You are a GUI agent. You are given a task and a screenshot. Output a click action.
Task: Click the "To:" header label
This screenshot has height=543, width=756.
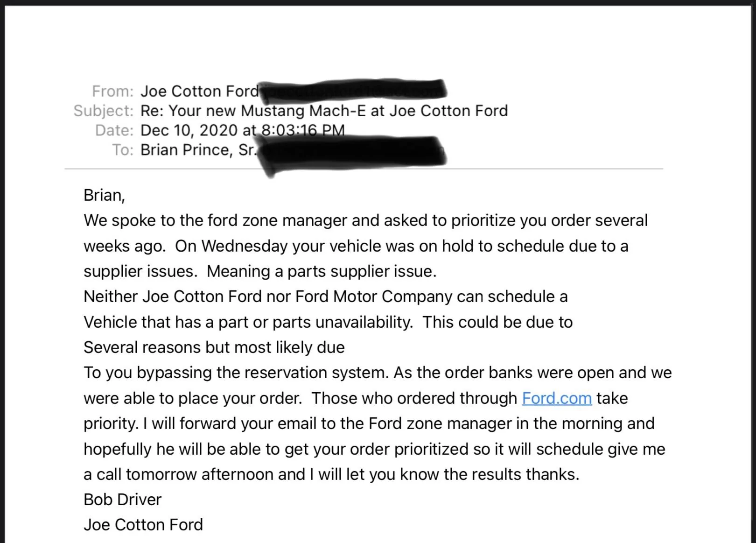pyautogui.click(x=123, y=150)
